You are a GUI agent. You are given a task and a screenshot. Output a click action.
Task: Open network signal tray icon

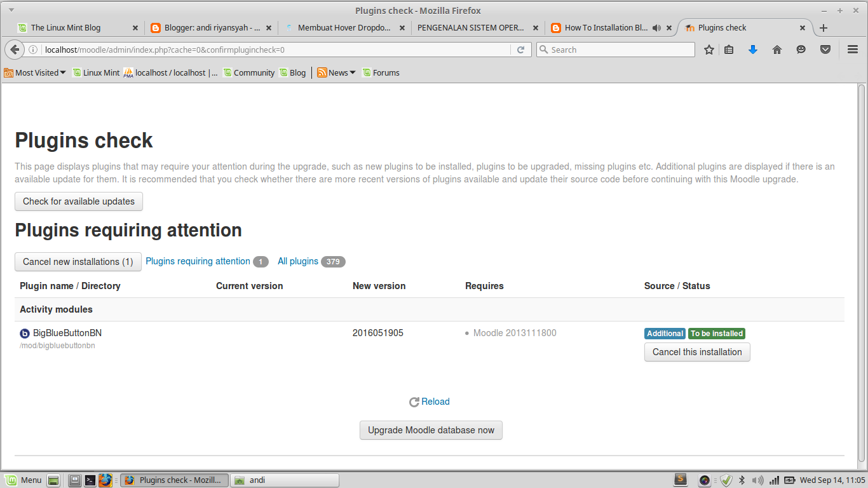tap(774, 480)
